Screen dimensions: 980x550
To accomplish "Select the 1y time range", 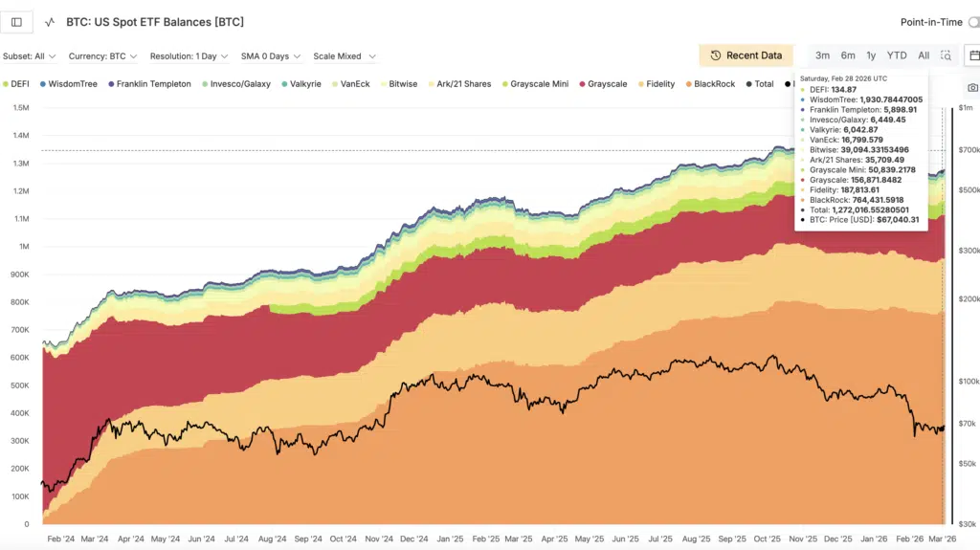I will click(871, 55).
